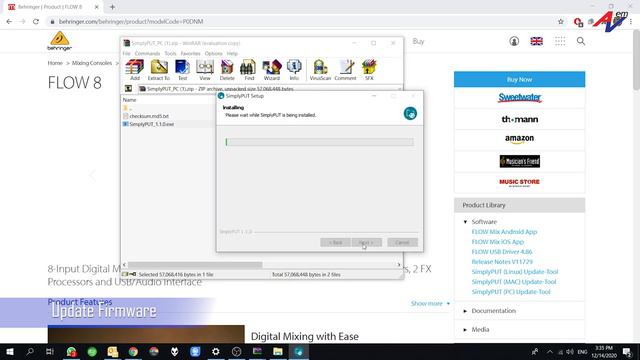Image resolution: width=640 pixels, height=360 pixels.
Task: Click the WinRAR Delete icon
Action: click(227, 70)
